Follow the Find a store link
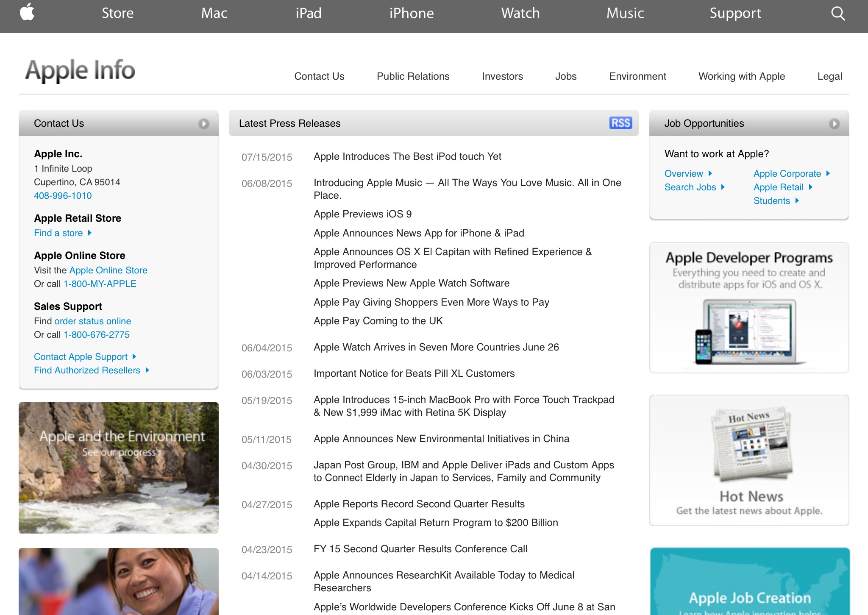The height and width of the screenshot is (615, 868). click(x=63, y=233)
